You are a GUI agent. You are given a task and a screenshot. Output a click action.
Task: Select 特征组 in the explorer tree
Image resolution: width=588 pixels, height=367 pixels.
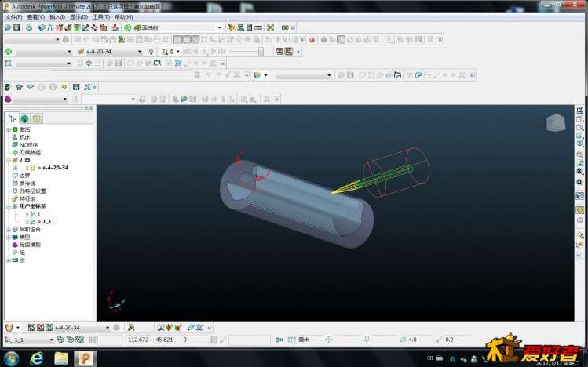(x=27, y=198)
